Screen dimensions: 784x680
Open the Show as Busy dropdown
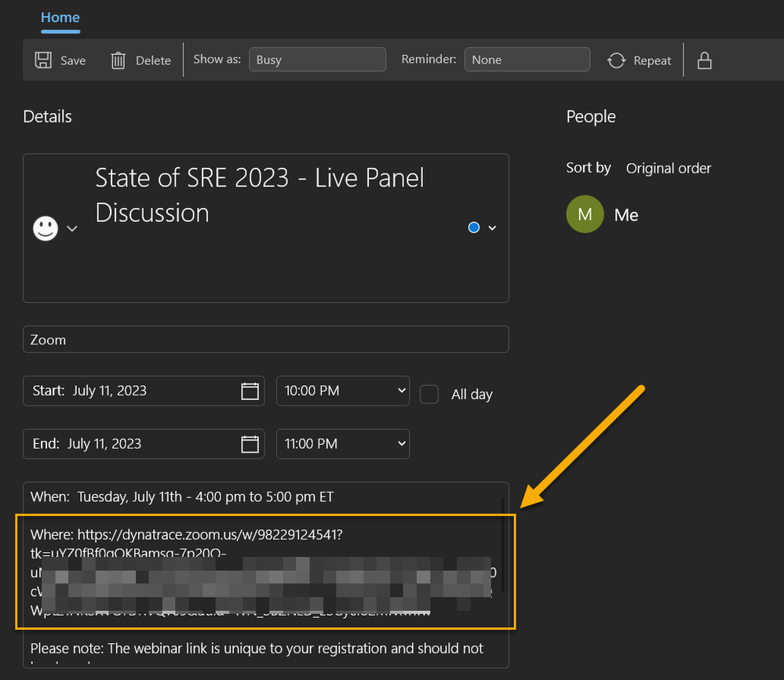(x=318, y=60)
